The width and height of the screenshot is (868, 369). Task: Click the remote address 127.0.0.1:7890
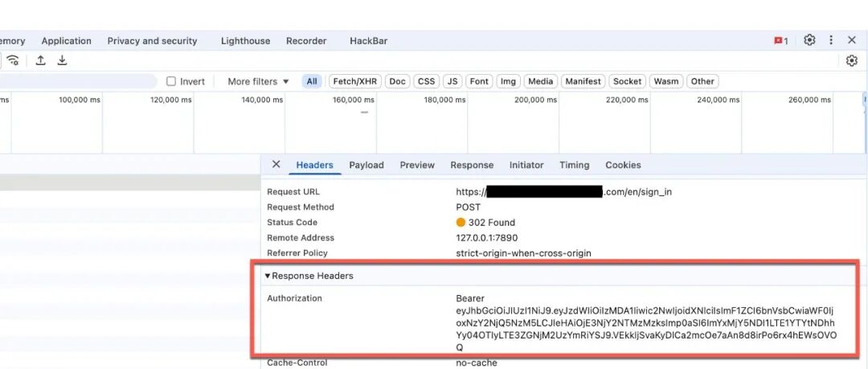pyautogui.click(x=486, y=238)
